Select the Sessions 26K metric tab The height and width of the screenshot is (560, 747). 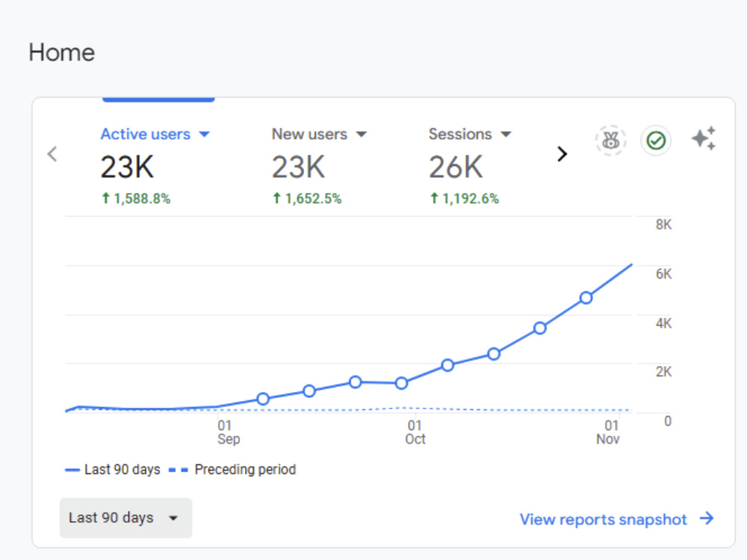tap(470, 165)
